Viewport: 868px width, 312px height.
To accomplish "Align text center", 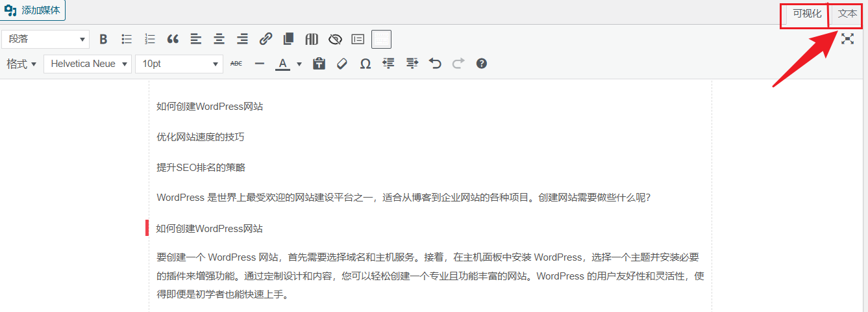I will pos(219,39).
